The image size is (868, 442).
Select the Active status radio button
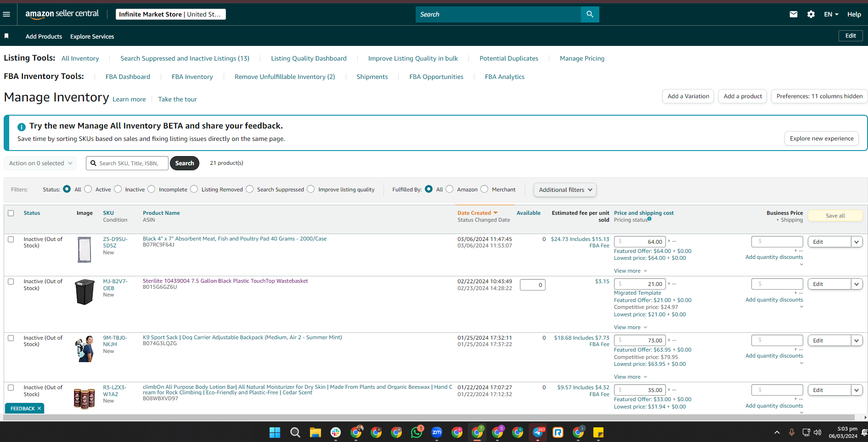click(x=88, y=189)
